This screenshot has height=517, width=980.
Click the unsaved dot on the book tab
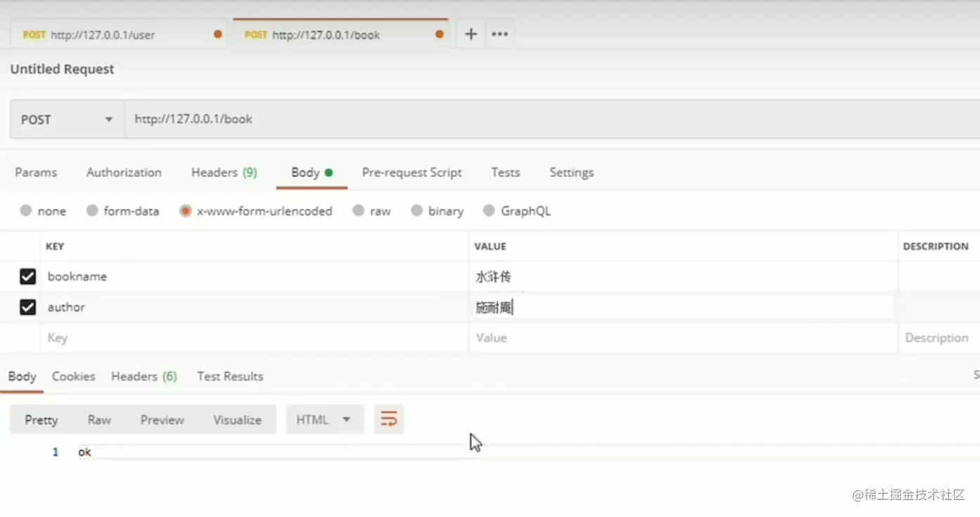tap(439, 34)
